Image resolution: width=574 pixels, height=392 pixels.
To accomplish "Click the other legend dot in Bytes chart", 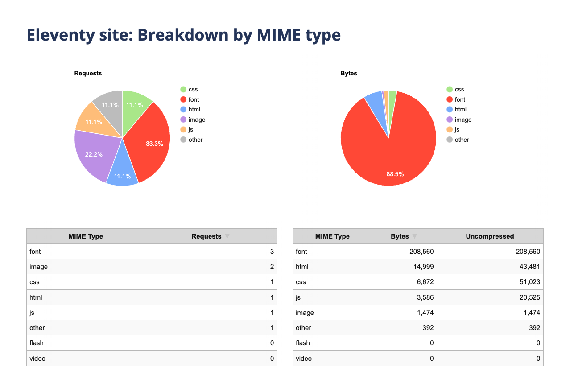I will pyautogui.click(x=450, y=140).
